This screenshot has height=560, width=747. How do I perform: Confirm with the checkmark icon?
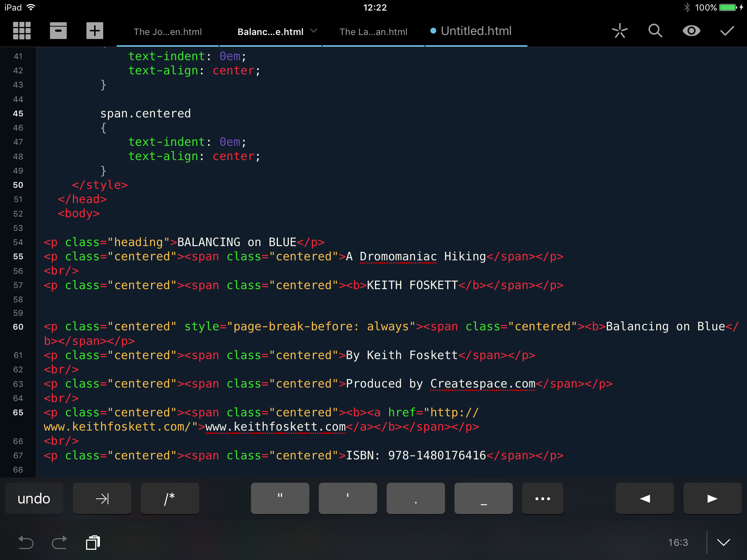pyautogui.click(x=726, y=31)
